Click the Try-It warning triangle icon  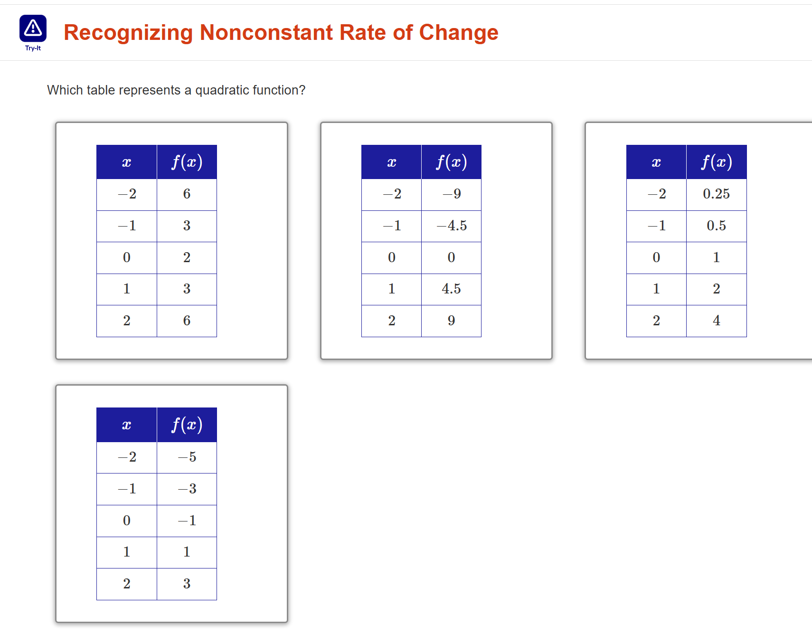(x=32, y=29)
